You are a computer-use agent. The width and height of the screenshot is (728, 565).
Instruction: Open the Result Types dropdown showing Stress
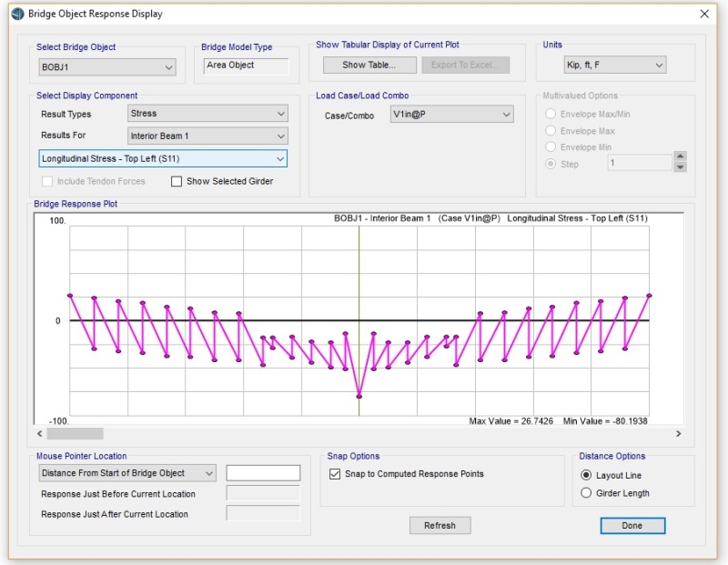[x=207, y=114]
